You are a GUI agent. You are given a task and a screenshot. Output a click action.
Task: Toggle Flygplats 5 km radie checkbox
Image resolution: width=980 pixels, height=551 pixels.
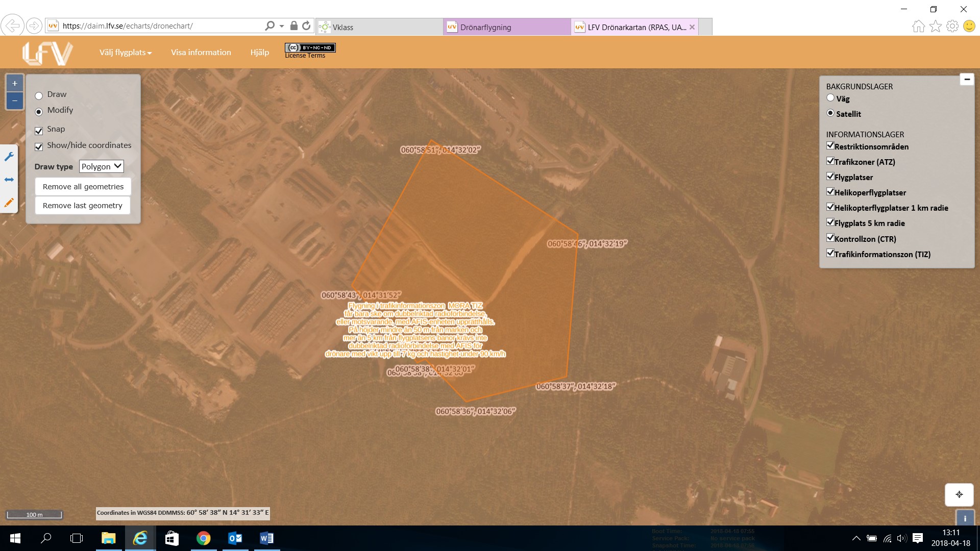click(830, 222)
